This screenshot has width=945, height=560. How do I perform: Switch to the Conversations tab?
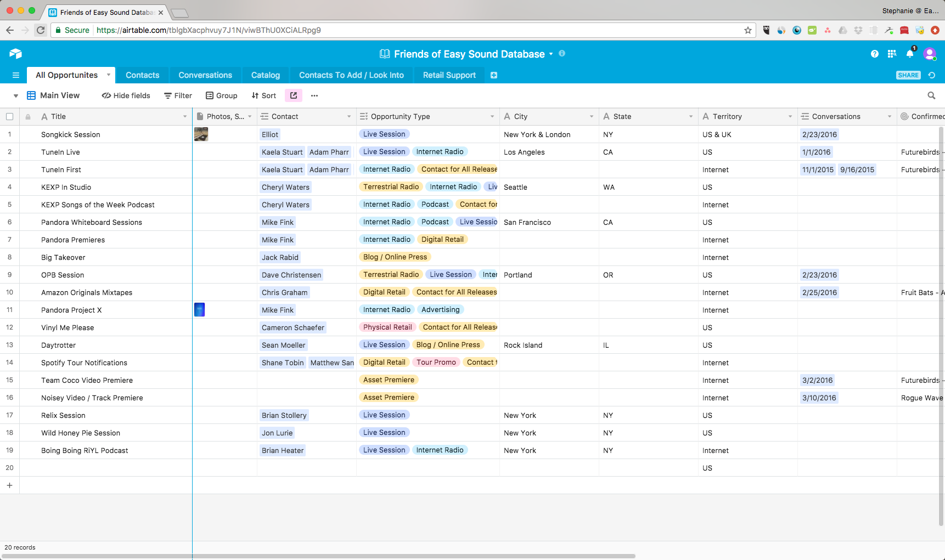tap(205, 75)
